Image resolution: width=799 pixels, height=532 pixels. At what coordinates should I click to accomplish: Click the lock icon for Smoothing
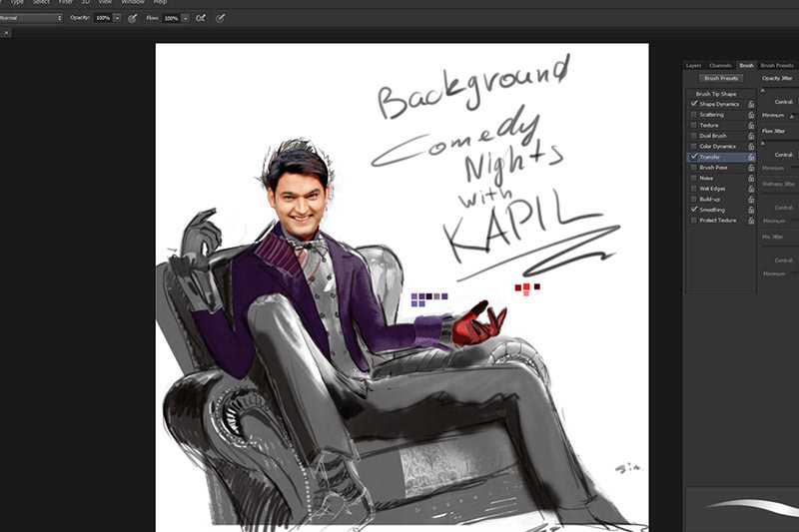(751, 210)
